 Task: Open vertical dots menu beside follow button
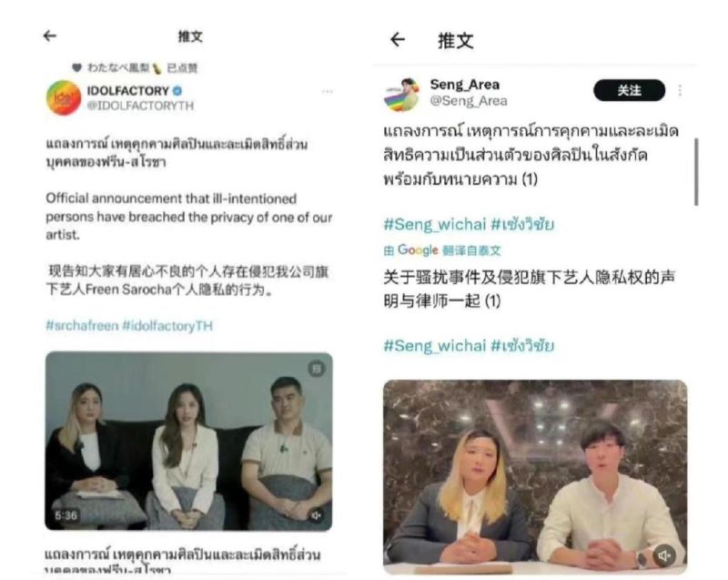point(680,90)
